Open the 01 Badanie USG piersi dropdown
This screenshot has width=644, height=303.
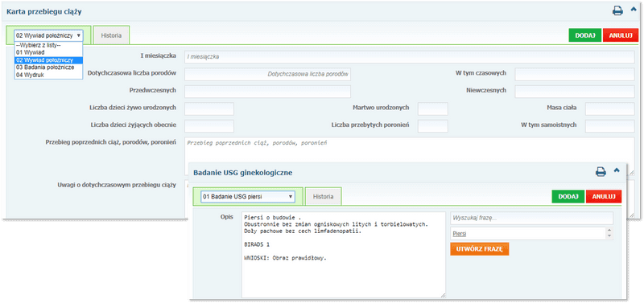[x=248, y=197]
